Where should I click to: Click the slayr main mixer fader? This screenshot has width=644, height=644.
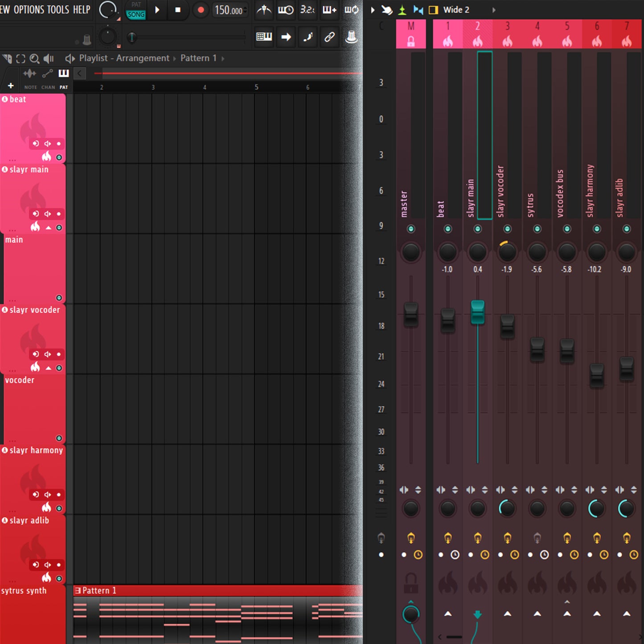(477, 312)
